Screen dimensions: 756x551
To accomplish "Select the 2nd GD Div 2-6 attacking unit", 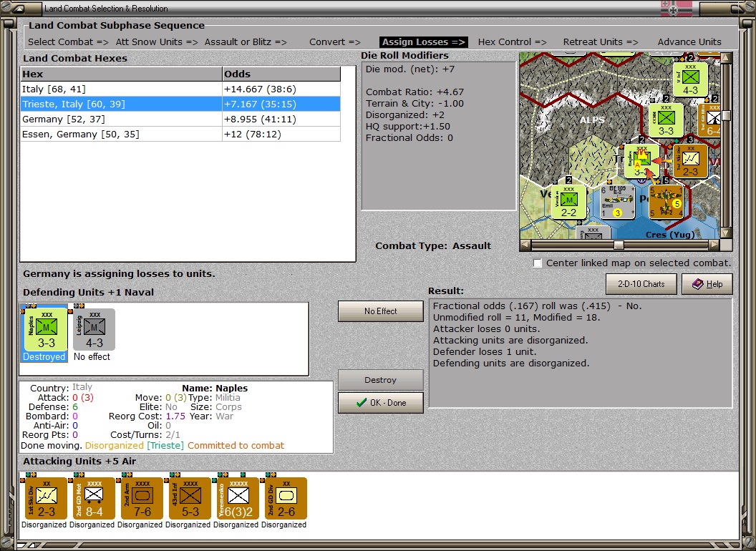I will tap(286, 499).
